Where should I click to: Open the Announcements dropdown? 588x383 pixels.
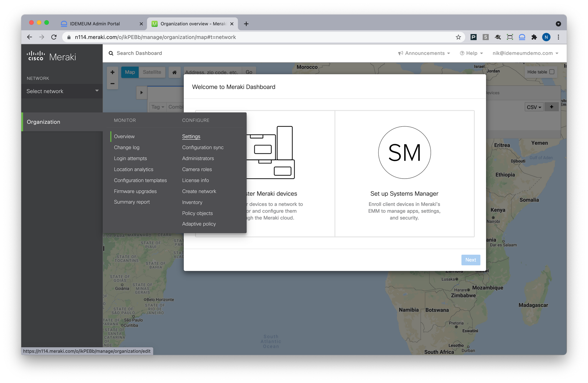click(x=424, y=53)
